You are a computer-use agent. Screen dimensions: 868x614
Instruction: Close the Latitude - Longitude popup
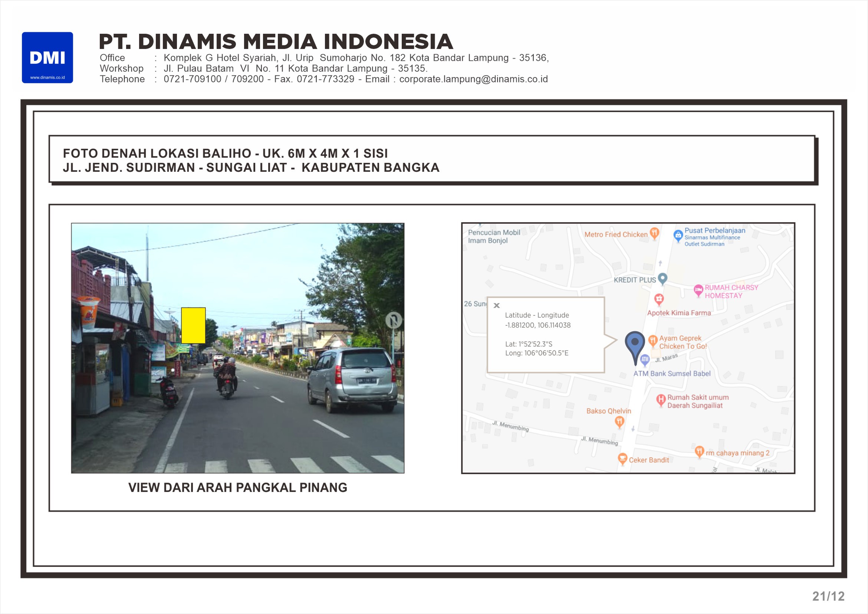click(x=497, y=305)
